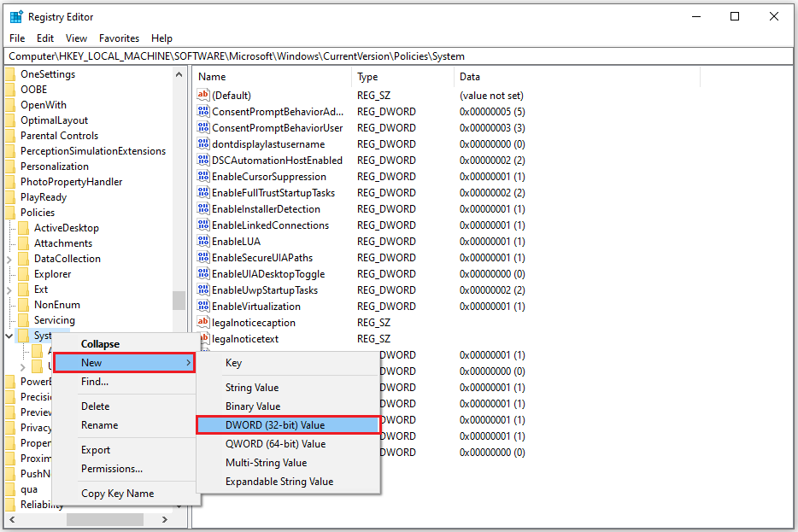Screen dimensions: 798x532
Task: Click the DSCAutomationHostEnabled DWORD icon
Action: pos(203,161)
